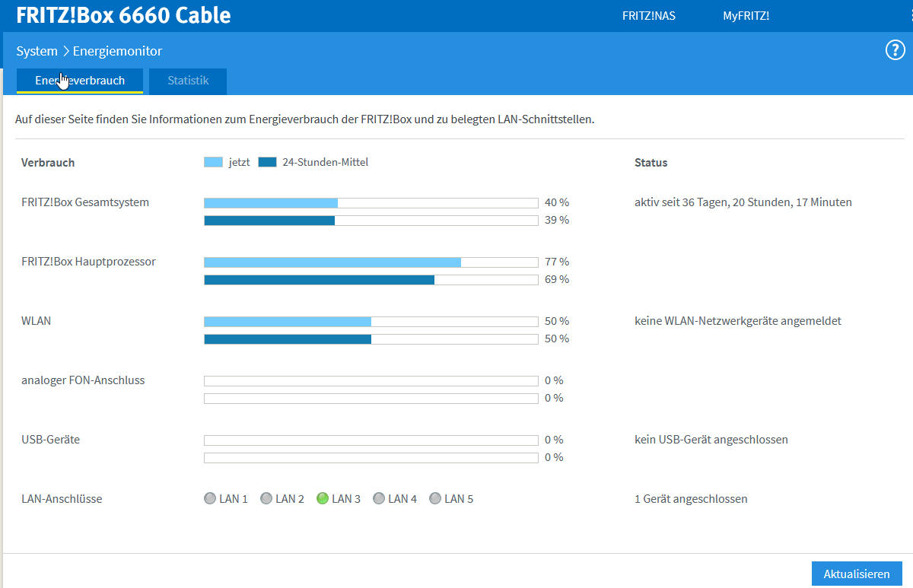Image resolution: width=913 pixels, height=588 pixels.
Task: Click the LAN 4 status indicator
Action: (379, 498)
